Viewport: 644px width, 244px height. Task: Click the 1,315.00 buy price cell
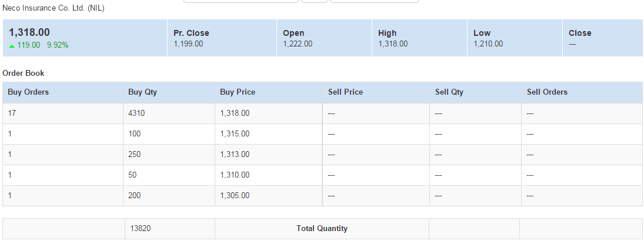pyautogui.click(x=269, y=134)
